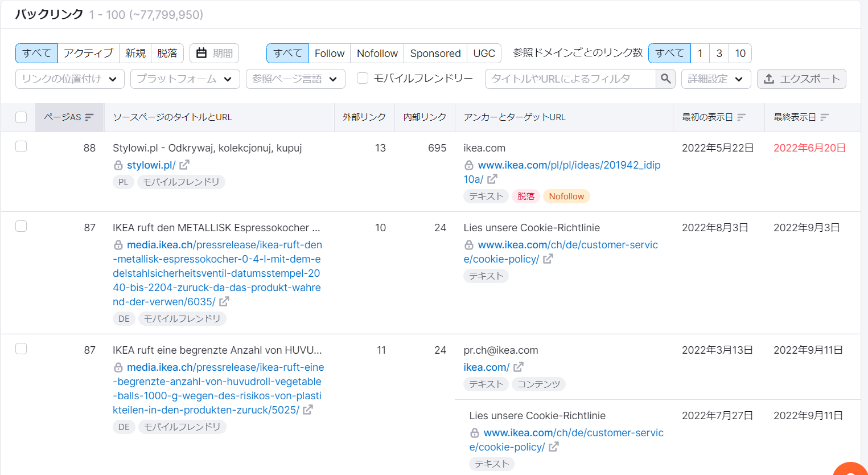
Task: Open first cookie-policy link with date 2022年8月3日
Action: [x=561, y=252]
